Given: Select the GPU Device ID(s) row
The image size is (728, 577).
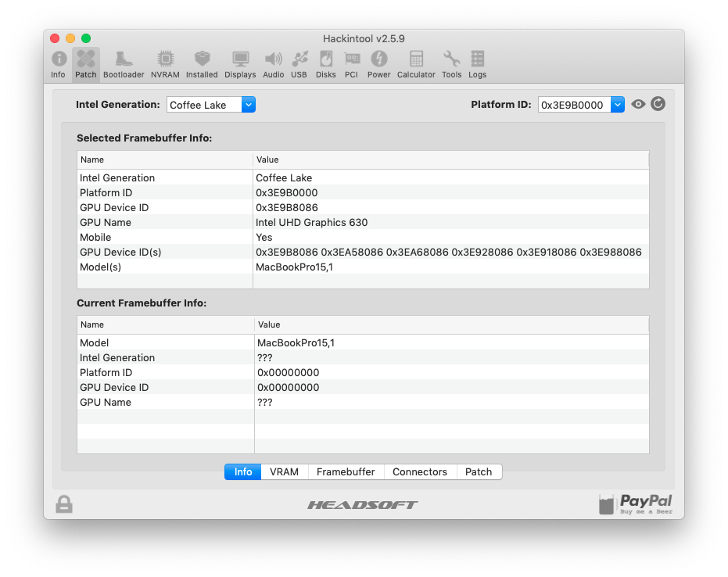Looking at the screenshot, I should click(x=363, y=252).
